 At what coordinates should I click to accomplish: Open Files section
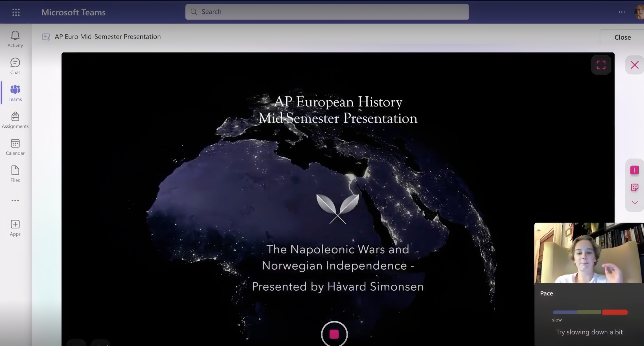[x=15, y=173]
